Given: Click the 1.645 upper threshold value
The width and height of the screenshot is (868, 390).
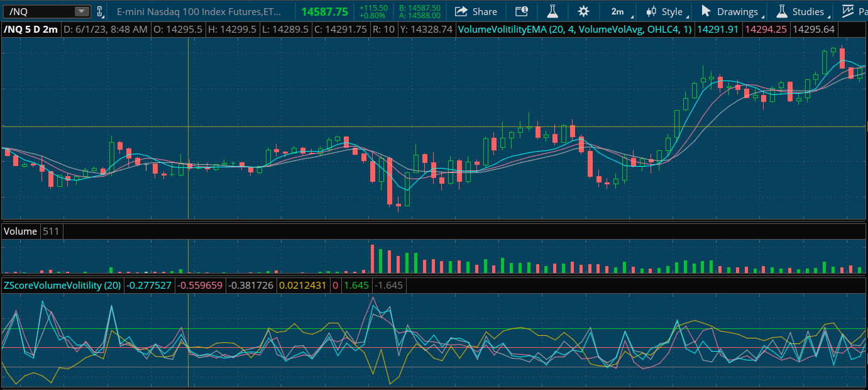Looking at the screenshot, I should click(356, 286).
